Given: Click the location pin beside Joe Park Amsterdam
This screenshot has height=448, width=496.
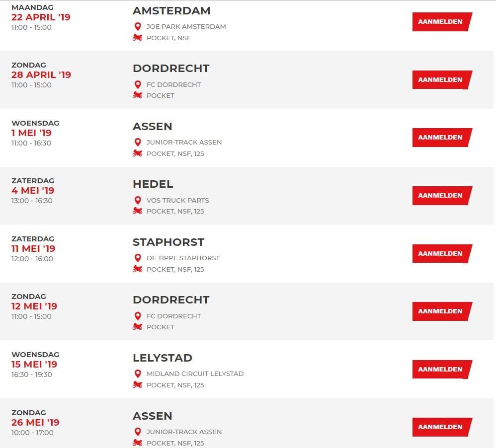Looking at the screenshot, I should pos(138,26).
